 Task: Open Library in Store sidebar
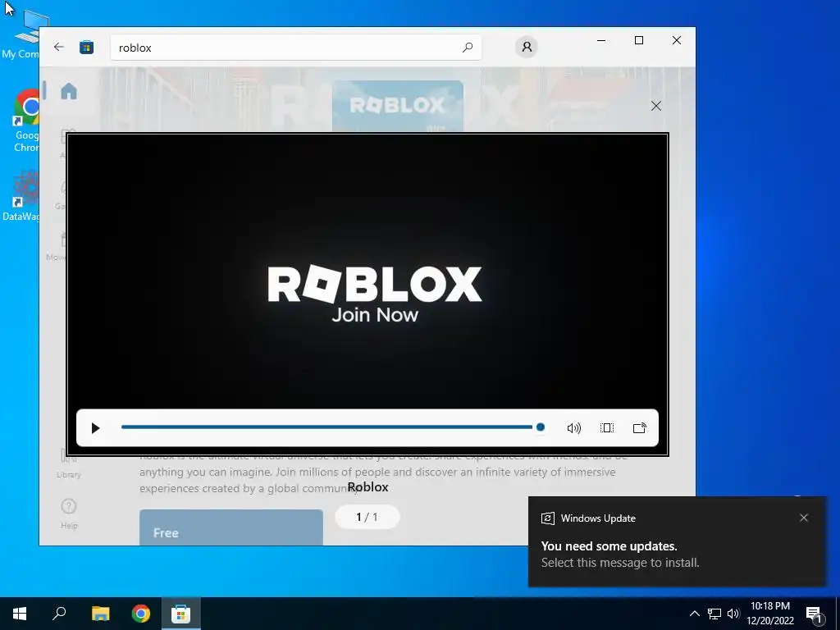click(69, 464)
